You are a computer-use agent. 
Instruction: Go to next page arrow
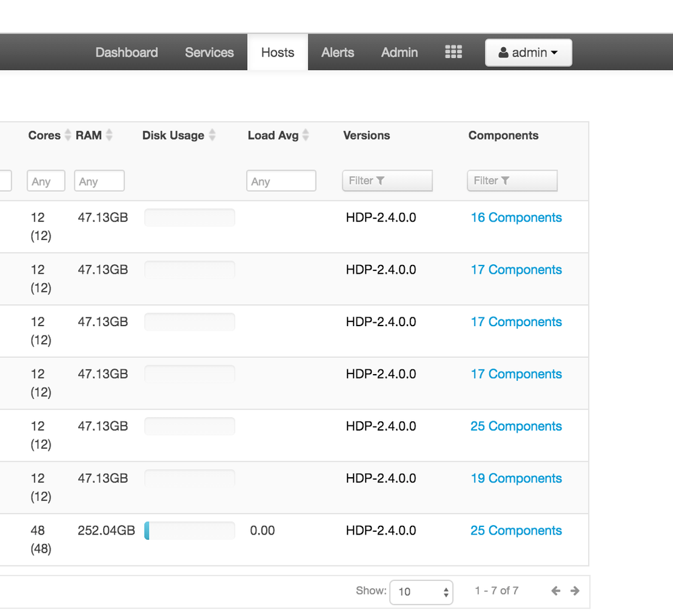coord(575,591)
